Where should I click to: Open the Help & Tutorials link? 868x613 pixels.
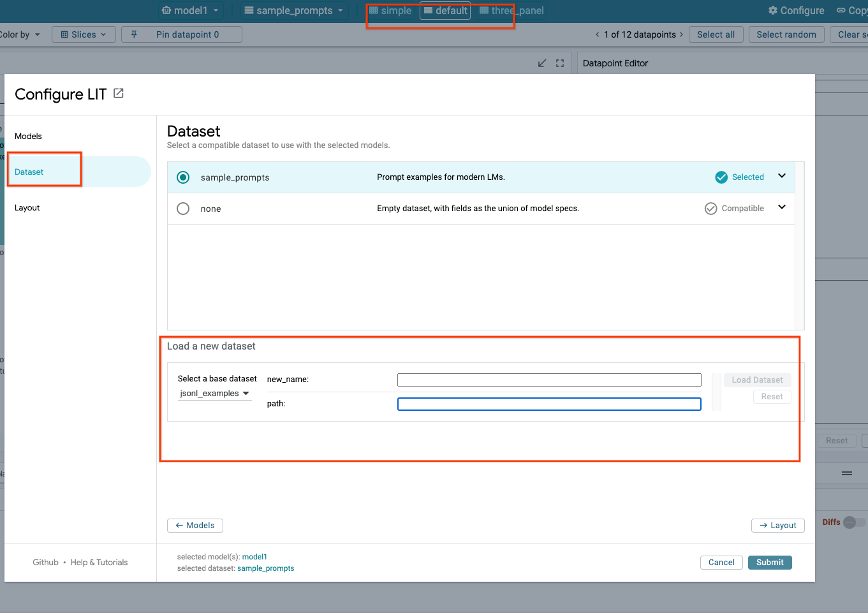point(99,563)
